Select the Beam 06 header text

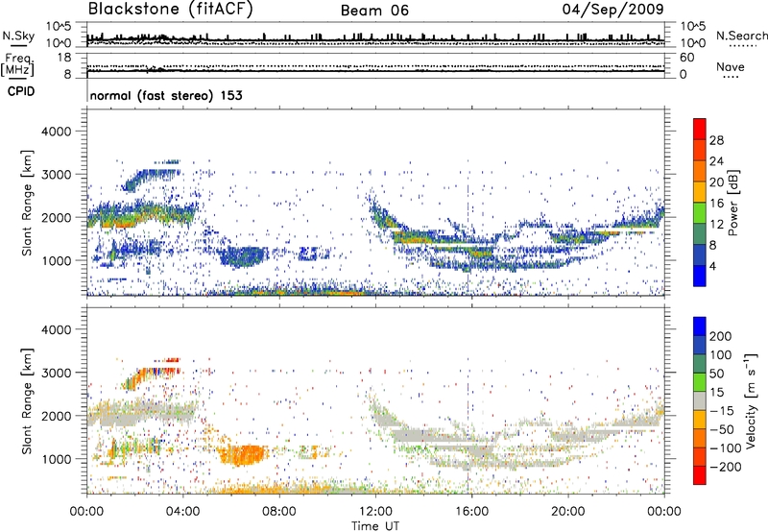point(374,11)
